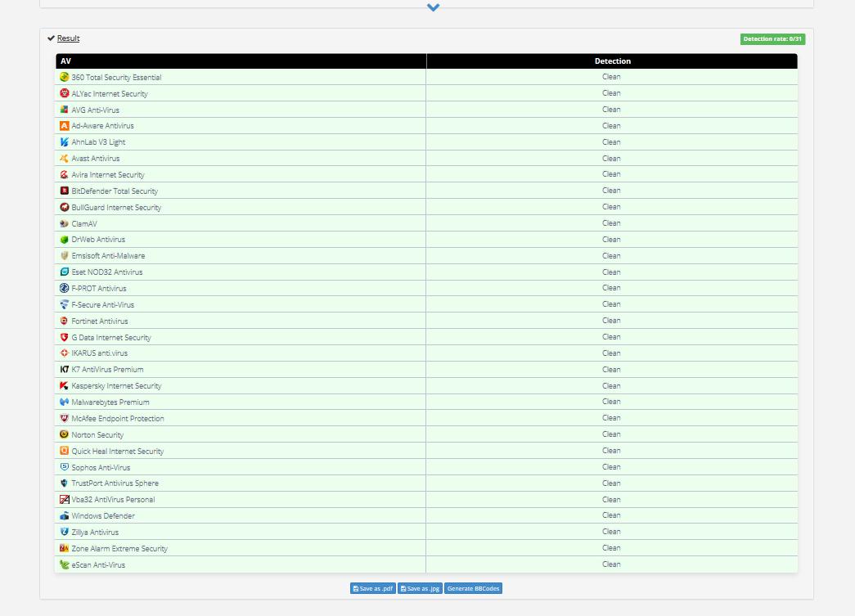Viewport: 855px width, 616px height.
Task: Generate BBCodes for the scan result
Action: [473, 589]
